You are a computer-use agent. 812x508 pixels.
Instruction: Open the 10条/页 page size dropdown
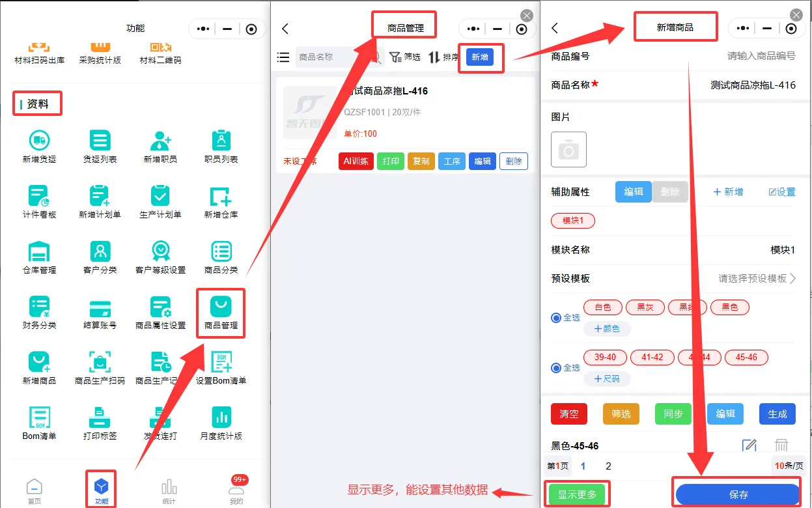789,466
